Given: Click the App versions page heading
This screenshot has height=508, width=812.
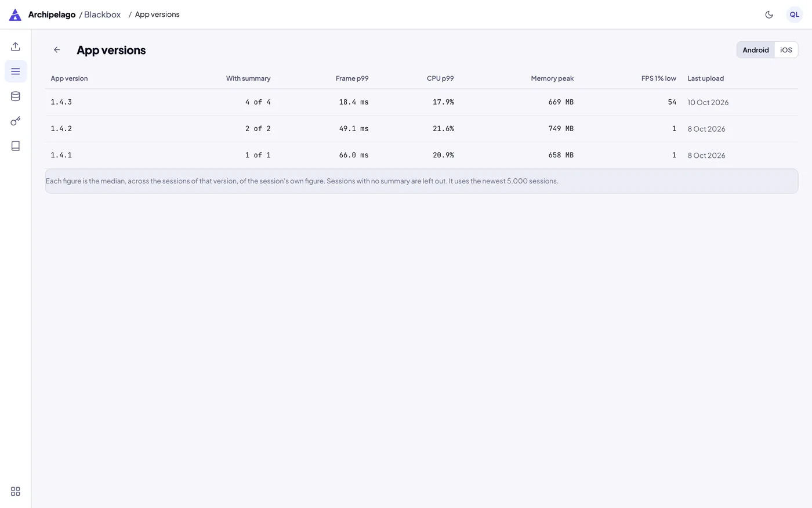Looking at the screenshot, I should tap(111, 50).
